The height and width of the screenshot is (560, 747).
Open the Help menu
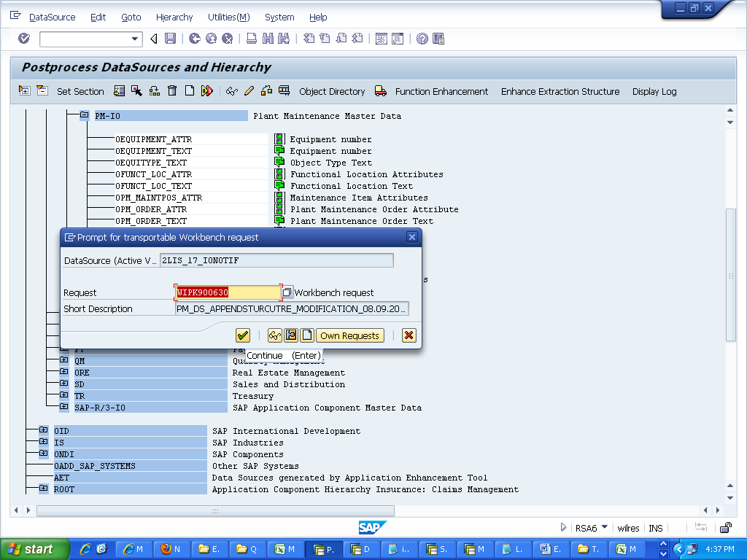click(318, 17)
